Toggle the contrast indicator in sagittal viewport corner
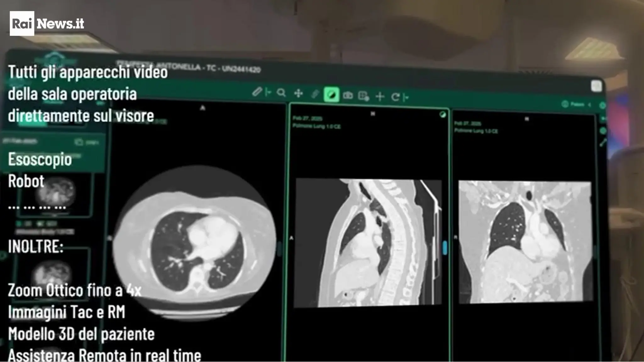Image resolution: width=644 pixels, height=362 pixels. pos(442,115)
